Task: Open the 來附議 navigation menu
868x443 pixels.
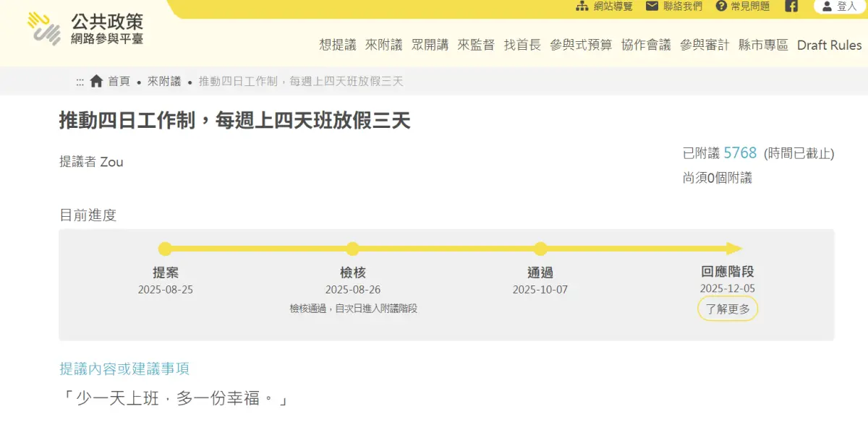Action: [383, 45]
